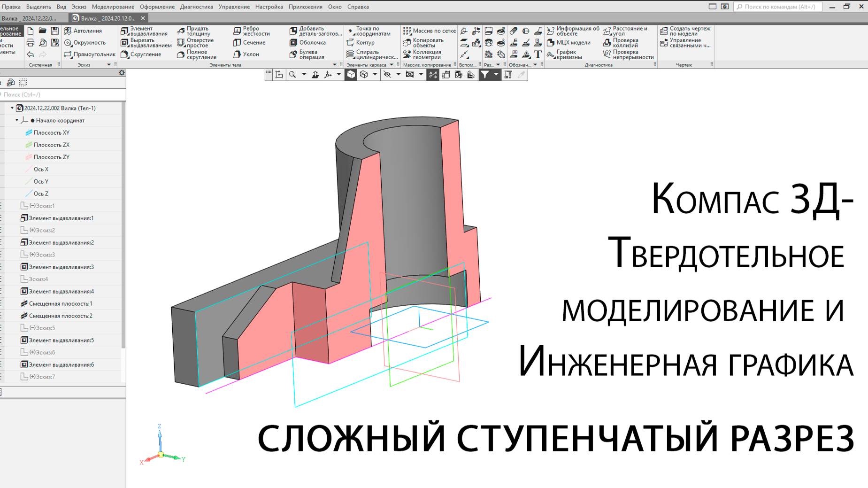868x488 pixels.
Task: Open the Boolean operation (Булева операция) tool
Action: pos(307,54)
